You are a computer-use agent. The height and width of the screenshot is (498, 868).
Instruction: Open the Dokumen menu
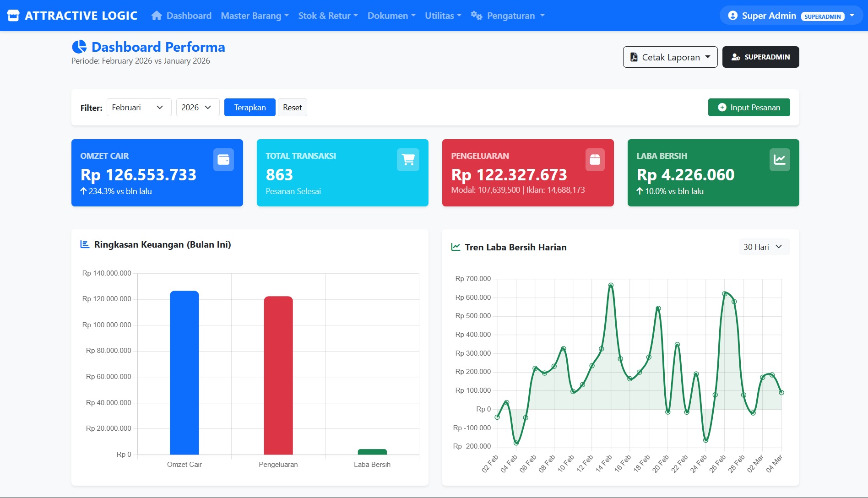391,15
